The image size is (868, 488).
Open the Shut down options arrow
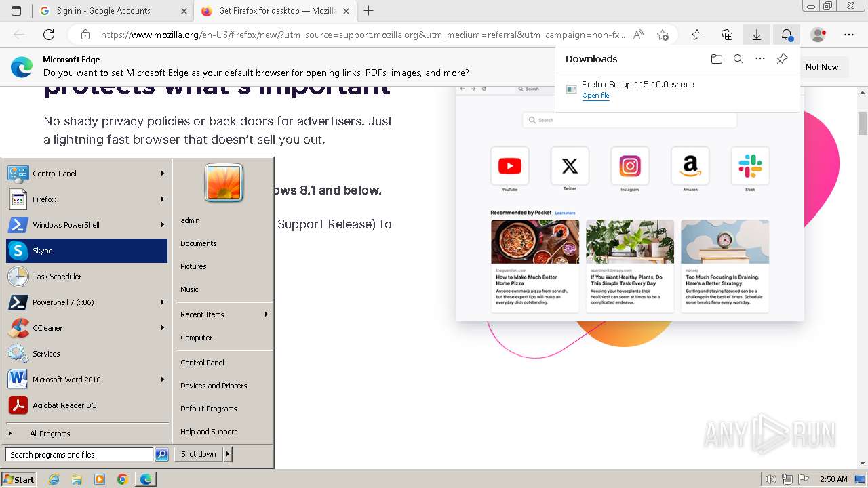[228, 454]
